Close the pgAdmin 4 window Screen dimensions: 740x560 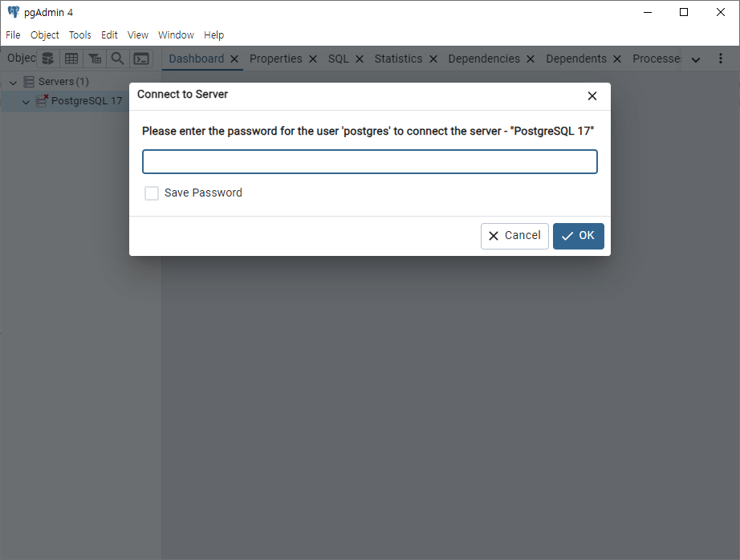point(720,12)
